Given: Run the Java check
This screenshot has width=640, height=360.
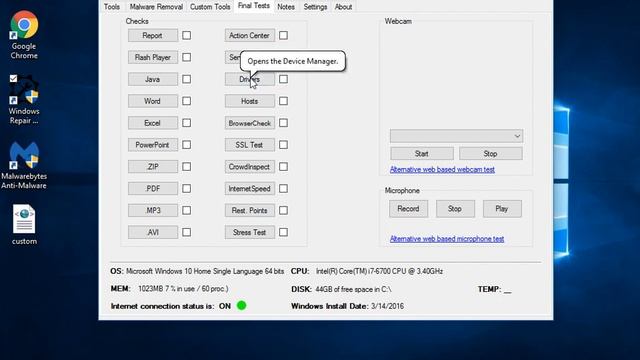Looking at the screenshot, I should [x=153, y=79].
